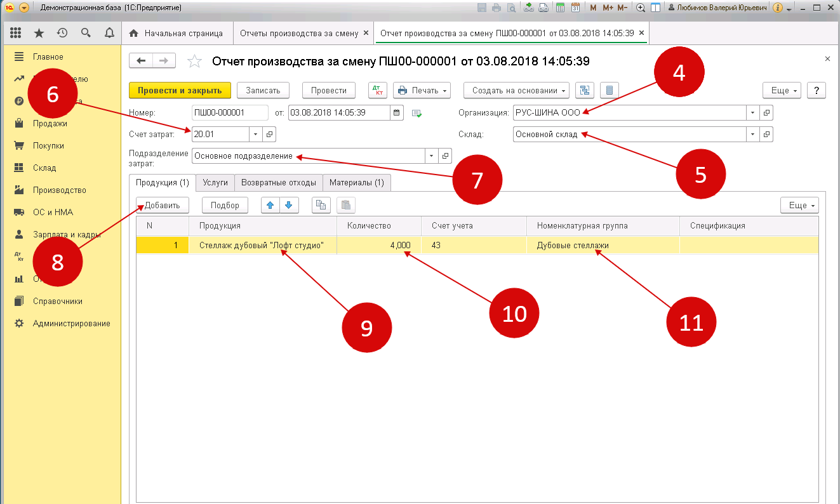Open the Главное section in sidebar
The image size is (840, 504).
62,57
